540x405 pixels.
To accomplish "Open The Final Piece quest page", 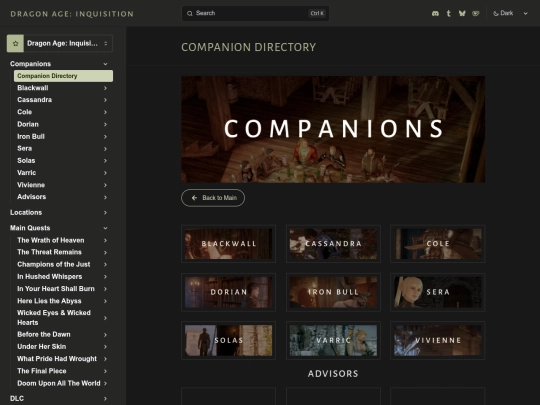I will tap(63, 371).
